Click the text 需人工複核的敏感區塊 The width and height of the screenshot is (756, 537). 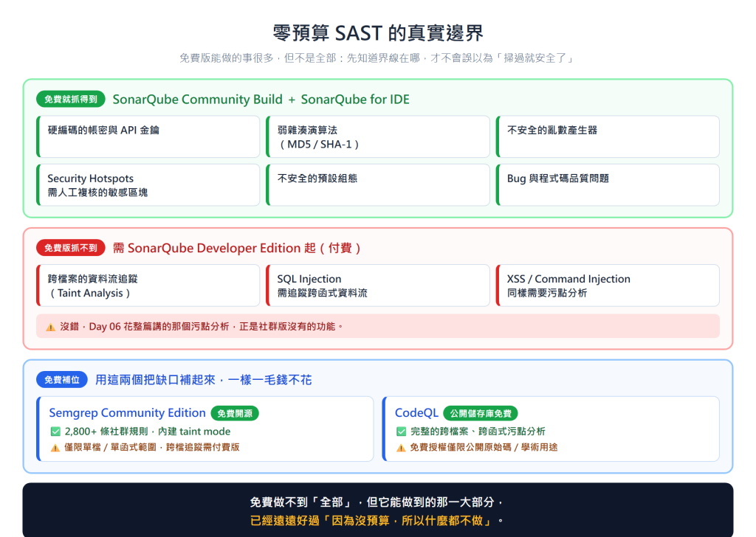[x=97, y=193]
